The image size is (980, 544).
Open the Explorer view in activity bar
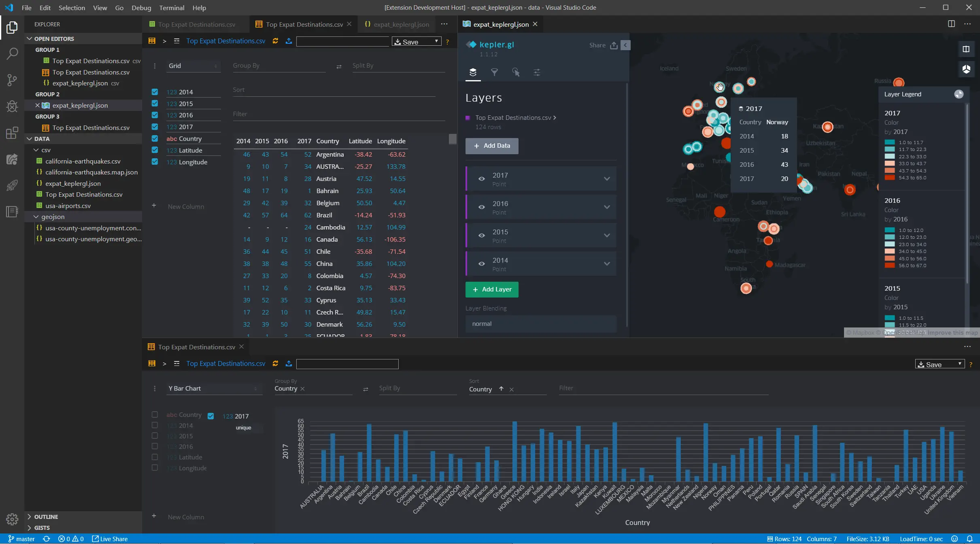[12, 28]
